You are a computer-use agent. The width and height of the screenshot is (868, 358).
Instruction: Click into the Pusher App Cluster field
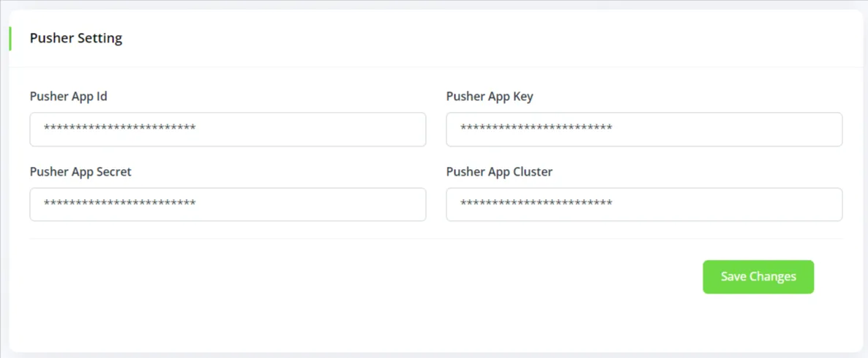pos(644,204)
